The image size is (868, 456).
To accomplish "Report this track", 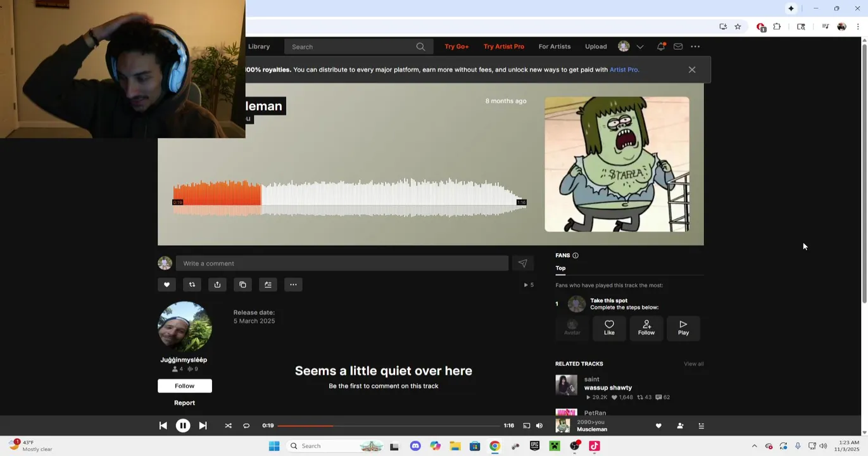I will coord(185,403).
